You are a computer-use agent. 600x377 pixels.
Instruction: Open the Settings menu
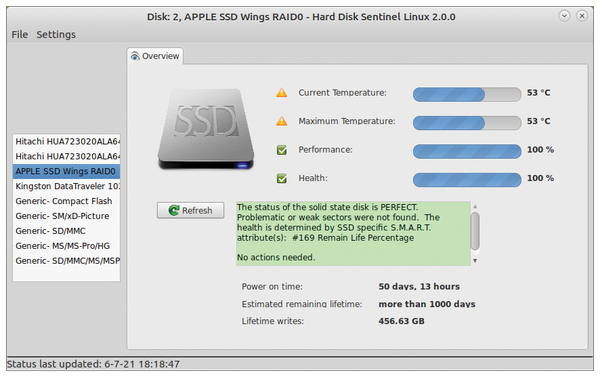pos(56,34)
